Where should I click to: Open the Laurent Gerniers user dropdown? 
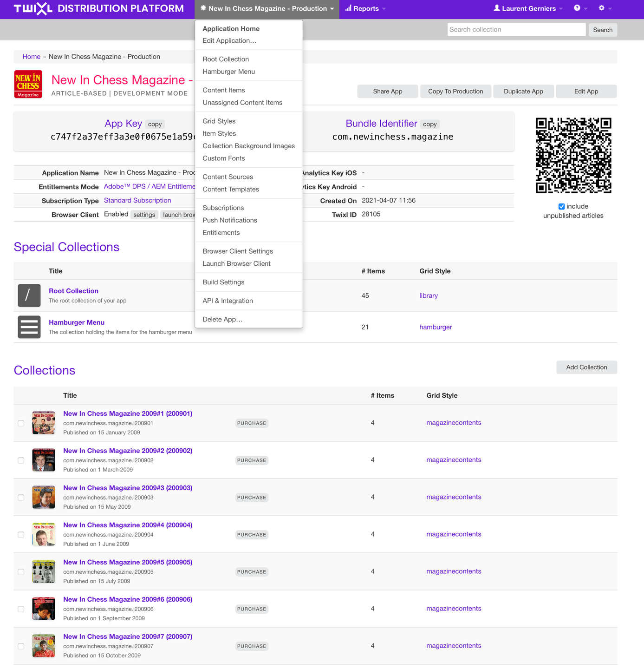click(x=528, y=9)
